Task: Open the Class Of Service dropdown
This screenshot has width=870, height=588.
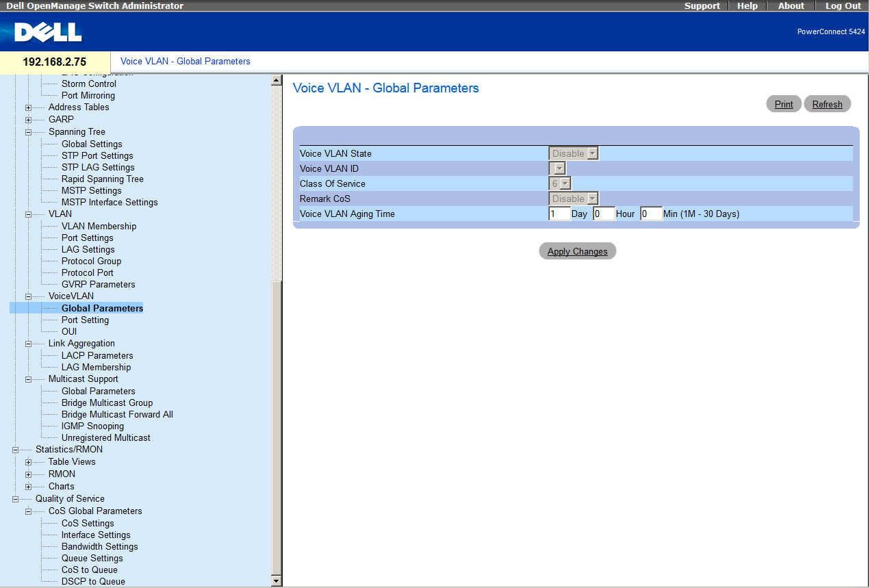Action: [565, 184]
